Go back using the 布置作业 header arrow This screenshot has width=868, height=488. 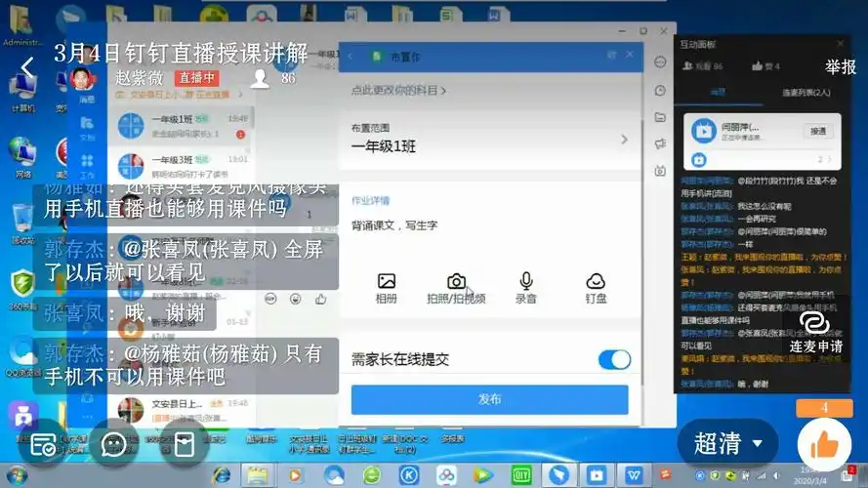coord(351,57)
